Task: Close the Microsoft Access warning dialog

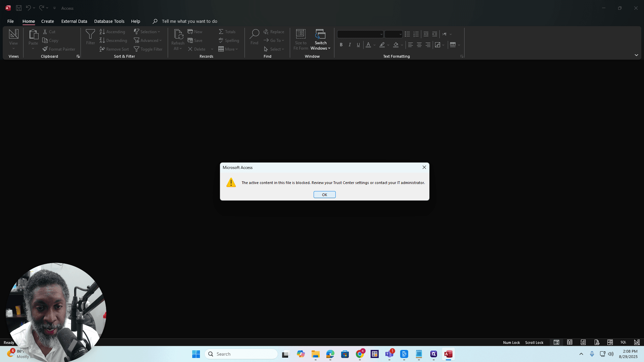Action: pyautogui.click(x=424, y=167)
